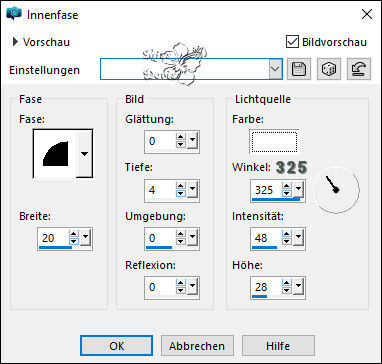Click the Höhe value field
Image resolution: width=382 pixels, height=364 pixels.
(x=266, y=287)
